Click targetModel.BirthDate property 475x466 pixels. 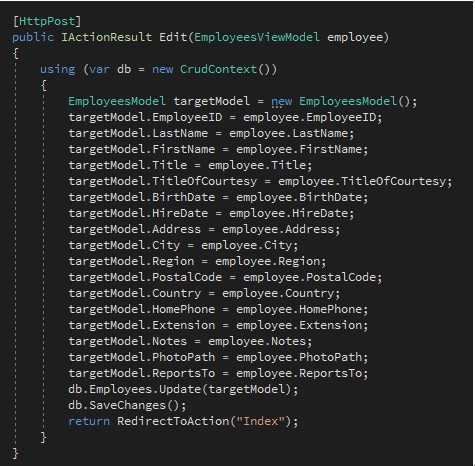[141, 197]
